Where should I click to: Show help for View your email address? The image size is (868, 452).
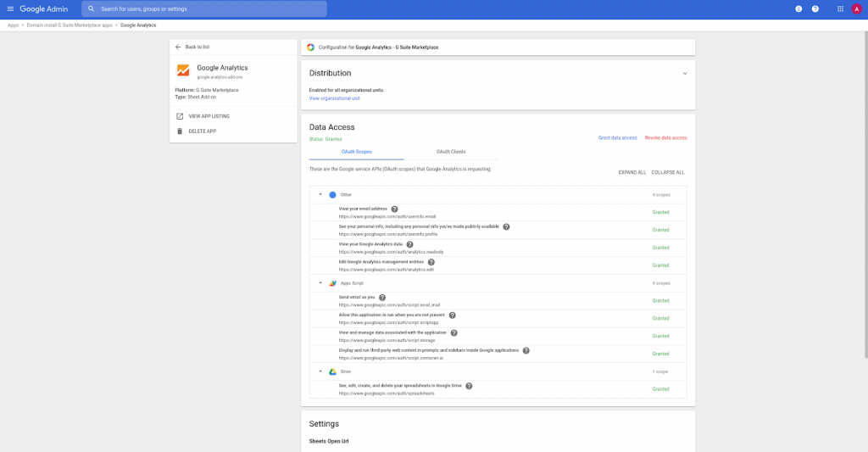click(x=395, y=209)
